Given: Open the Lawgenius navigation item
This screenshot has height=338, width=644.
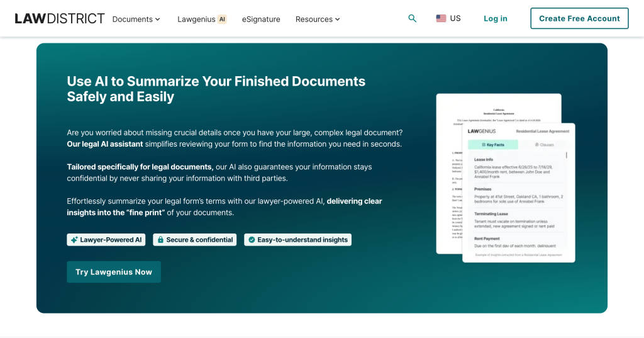Looking at the screenshot, I should point(196,20).
